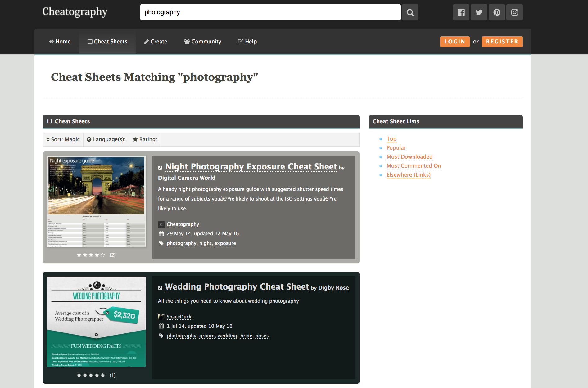
Task: Select the groom tag
Action: click(207, 336)
